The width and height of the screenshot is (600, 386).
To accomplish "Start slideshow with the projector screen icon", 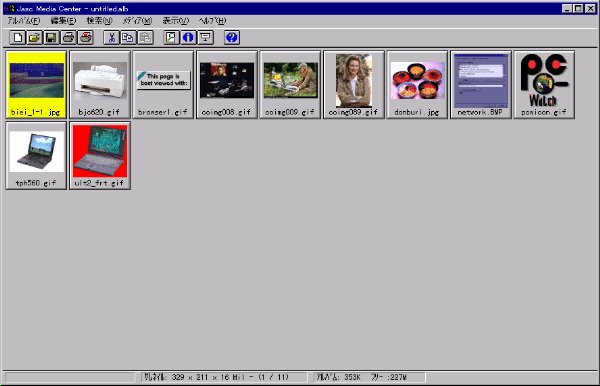I will [x=205, y=37].
